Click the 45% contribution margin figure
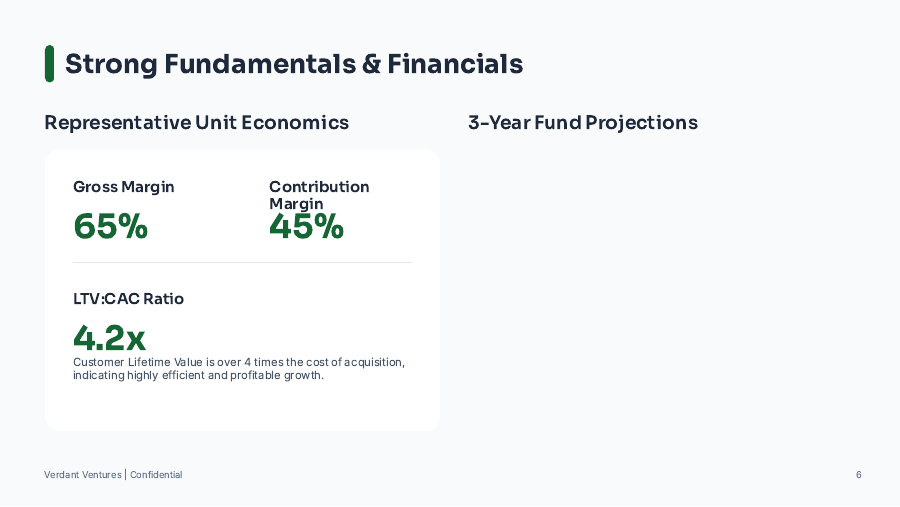 (x=306, y=227)
